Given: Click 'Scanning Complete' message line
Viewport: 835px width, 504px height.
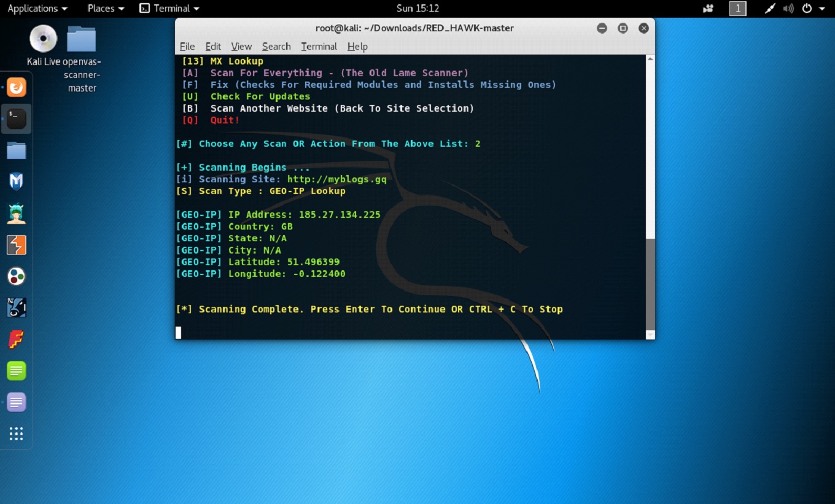Looking at the screenshot, I should [x=369, y=309].
